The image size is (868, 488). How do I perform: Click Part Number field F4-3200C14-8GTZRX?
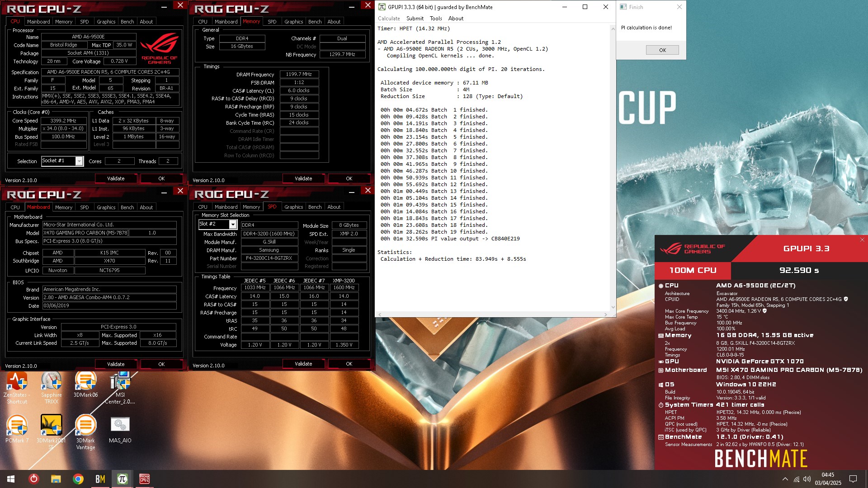[269, 258]
